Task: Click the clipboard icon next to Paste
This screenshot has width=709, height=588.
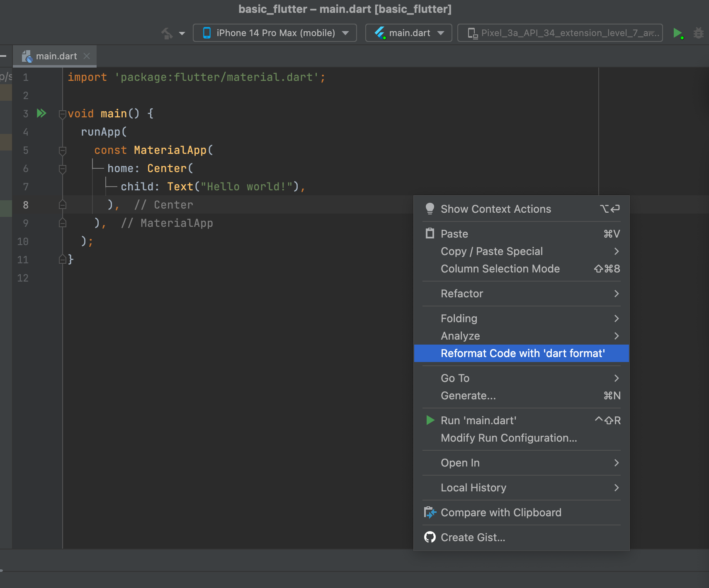Action: click(x=430, y=233)
